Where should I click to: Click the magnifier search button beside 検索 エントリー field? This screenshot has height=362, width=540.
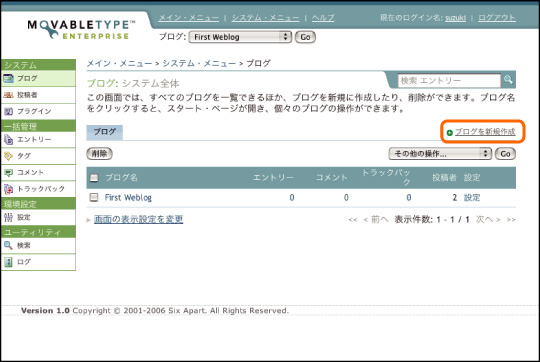(508, 80)
